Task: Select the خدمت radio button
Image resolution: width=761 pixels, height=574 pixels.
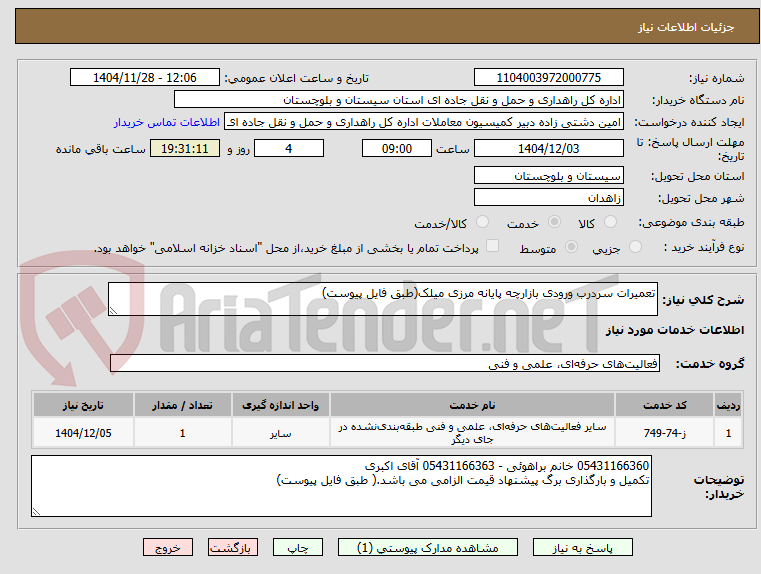Action: 554,222
